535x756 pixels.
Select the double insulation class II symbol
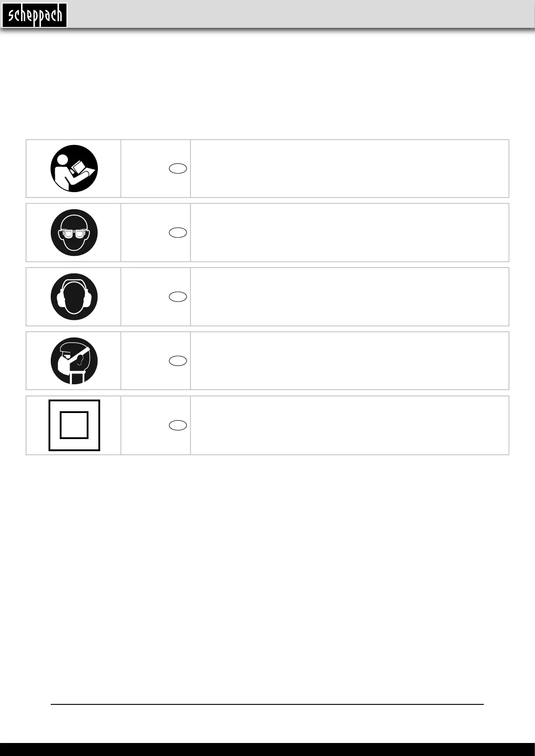(x=74, y=425)
